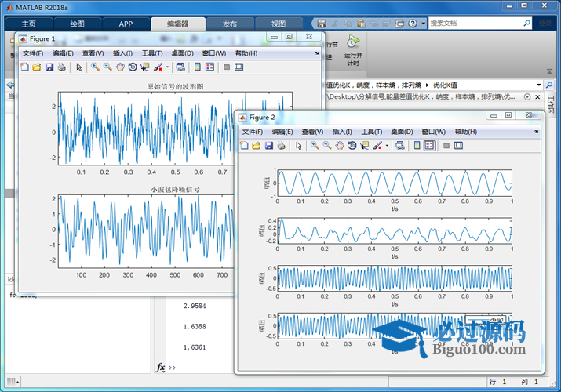Select Rotate 3D tool in Figure 1
The height and width of the screenshot is (392, 561).
pos(133,67)
